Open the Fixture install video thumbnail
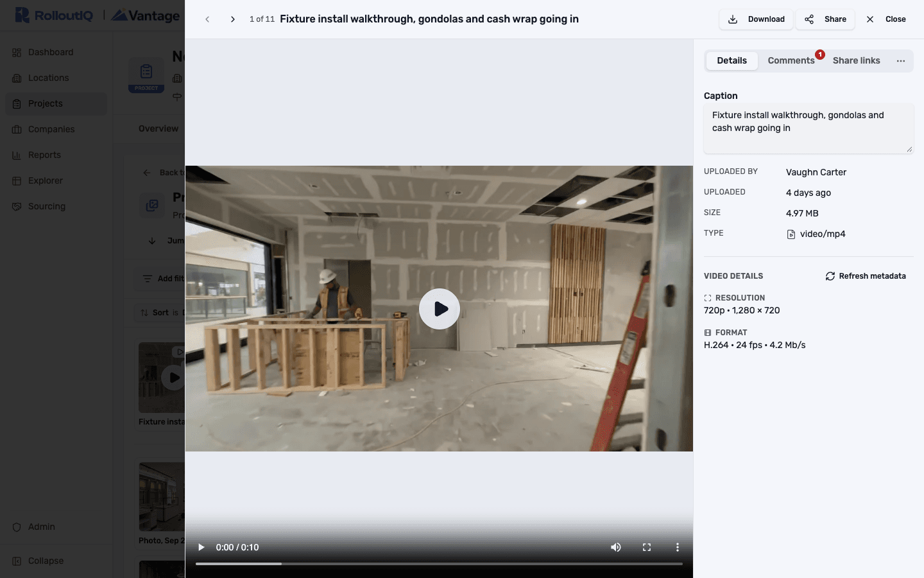Screen dimensions: 924x578 162,378
